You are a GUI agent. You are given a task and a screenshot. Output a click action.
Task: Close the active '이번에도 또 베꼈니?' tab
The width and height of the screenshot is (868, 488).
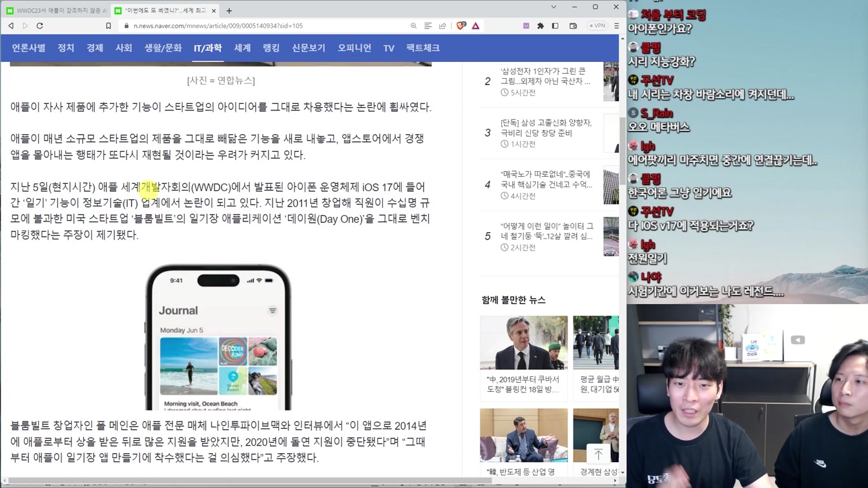click(213, 10)
